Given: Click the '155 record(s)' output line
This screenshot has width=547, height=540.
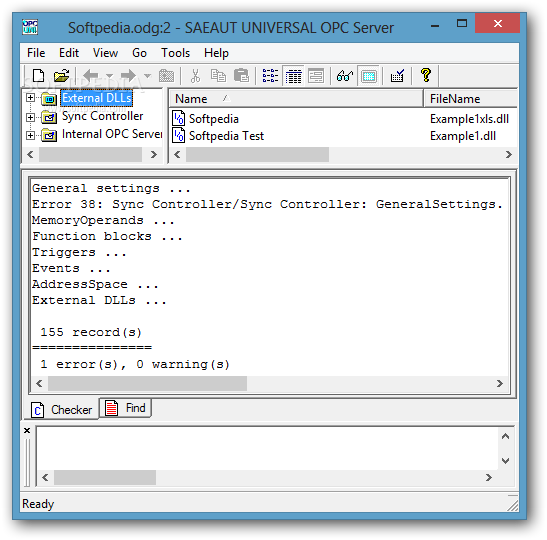Looking at the screenshot, I should click(91, 332).
